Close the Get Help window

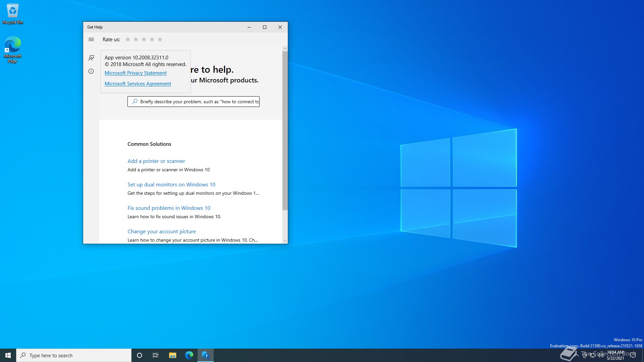point(280,27)
